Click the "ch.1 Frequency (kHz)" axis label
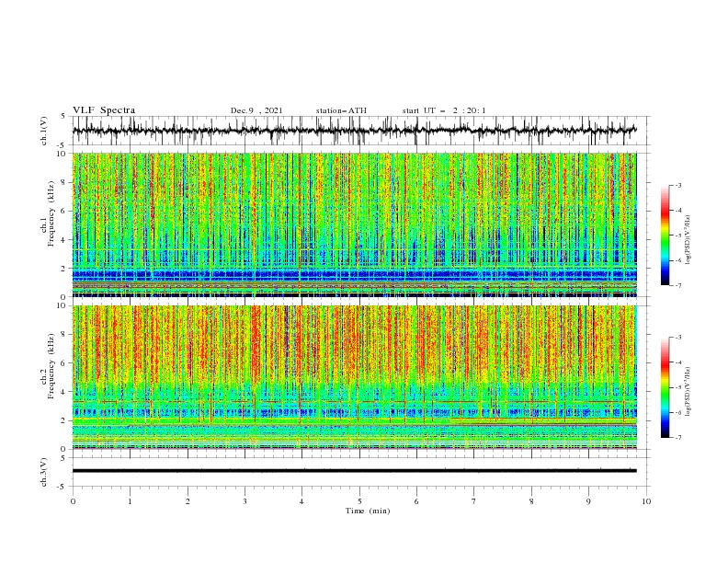This screenshot has height=563, width=728. pos(48,214)
